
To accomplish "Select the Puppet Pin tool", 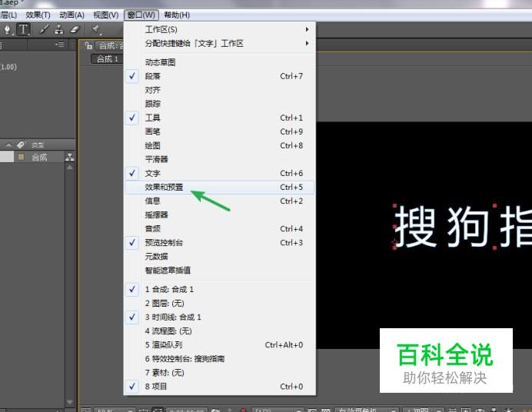I will click(96, 29).
